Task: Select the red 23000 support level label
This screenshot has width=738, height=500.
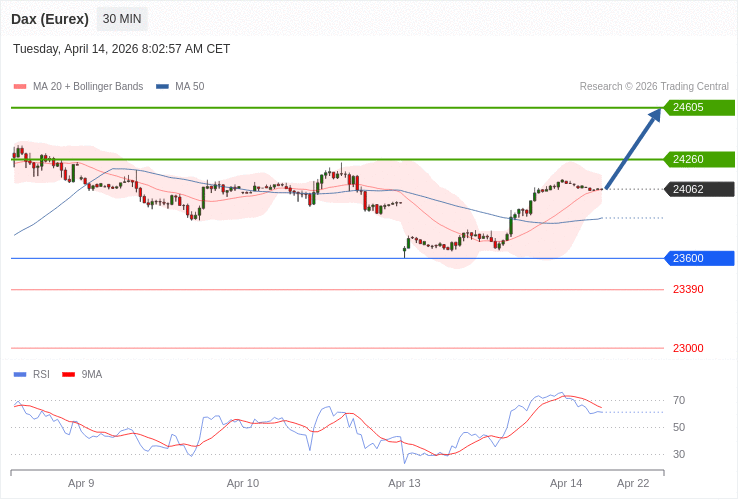Action: tap(688, 348)
